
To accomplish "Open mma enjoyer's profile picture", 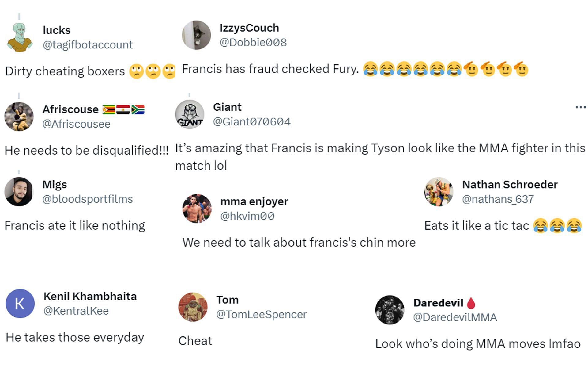I will coord(197,209).
